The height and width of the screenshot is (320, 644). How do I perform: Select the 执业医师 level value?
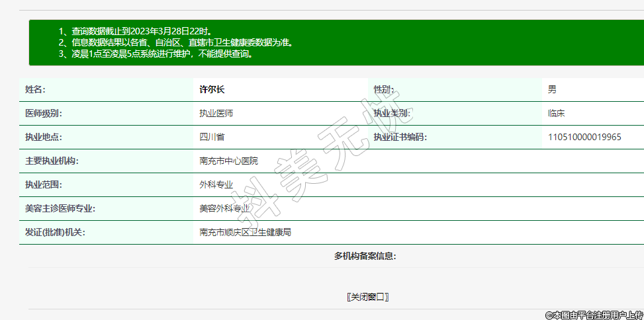[216, 113]
